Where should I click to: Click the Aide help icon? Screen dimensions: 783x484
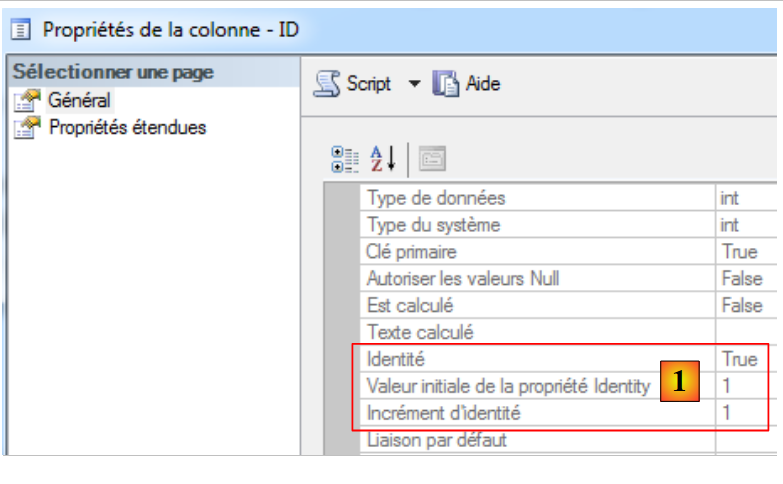click(x=445, y=84)
